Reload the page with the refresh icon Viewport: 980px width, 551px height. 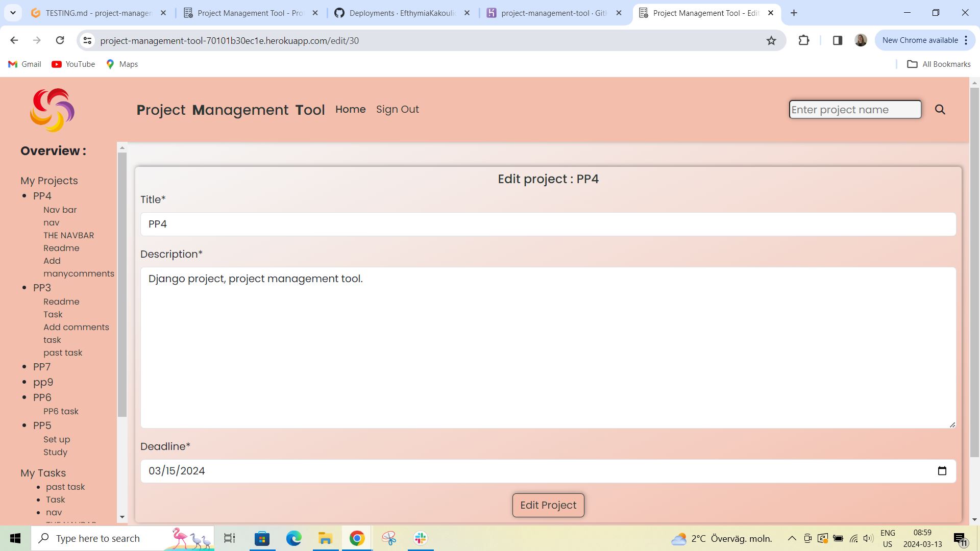click(60, 40)
